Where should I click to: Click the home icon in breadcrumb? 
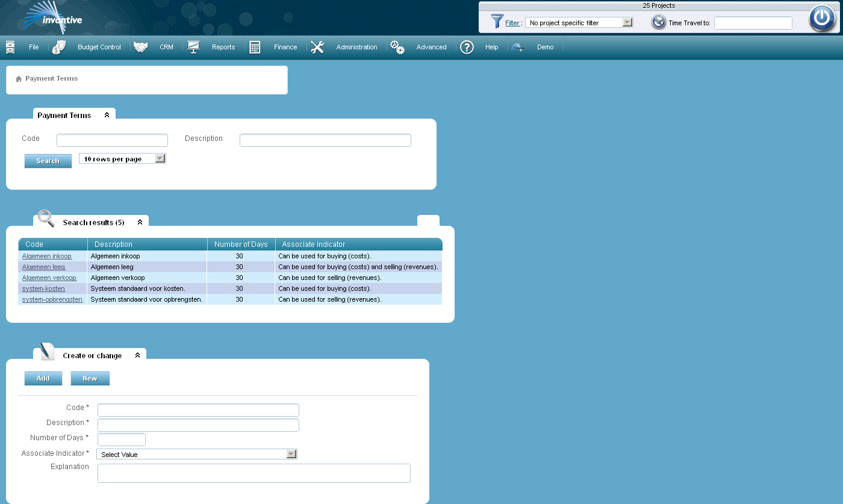pyautogui.click(x=19, y=79)
